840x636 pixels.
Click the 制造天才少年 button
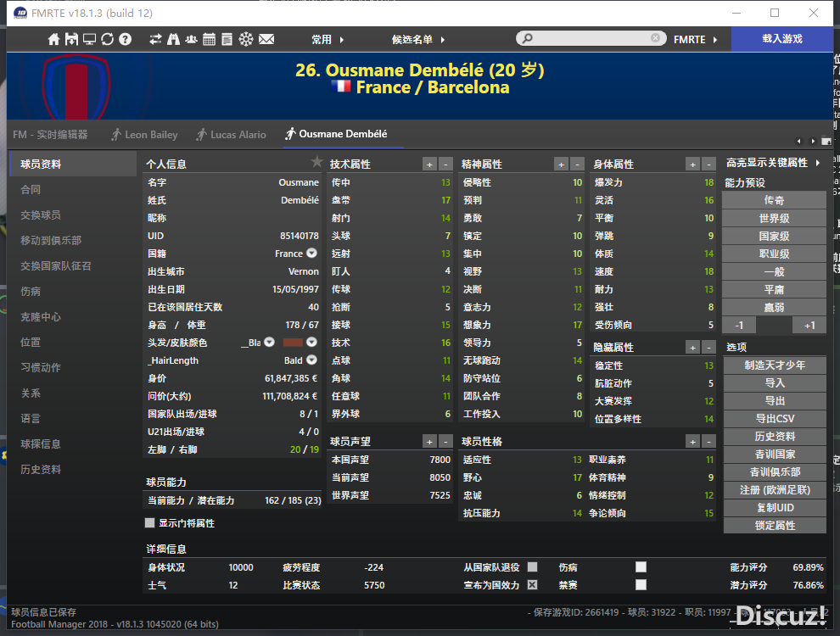pos(775,365)
